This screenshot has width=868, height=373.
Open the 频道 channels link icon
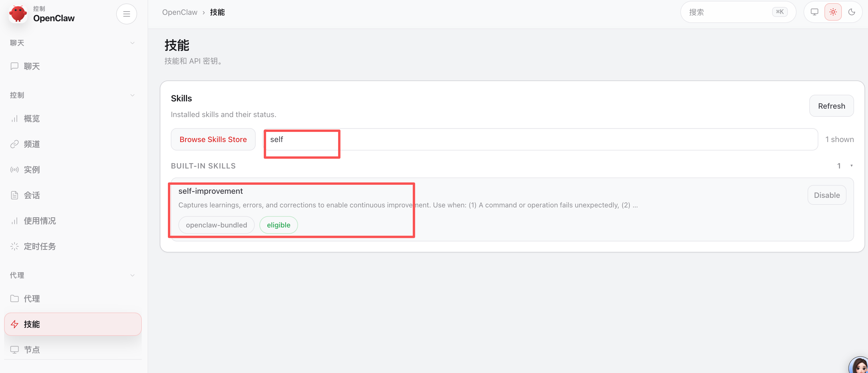click(15, 144)
